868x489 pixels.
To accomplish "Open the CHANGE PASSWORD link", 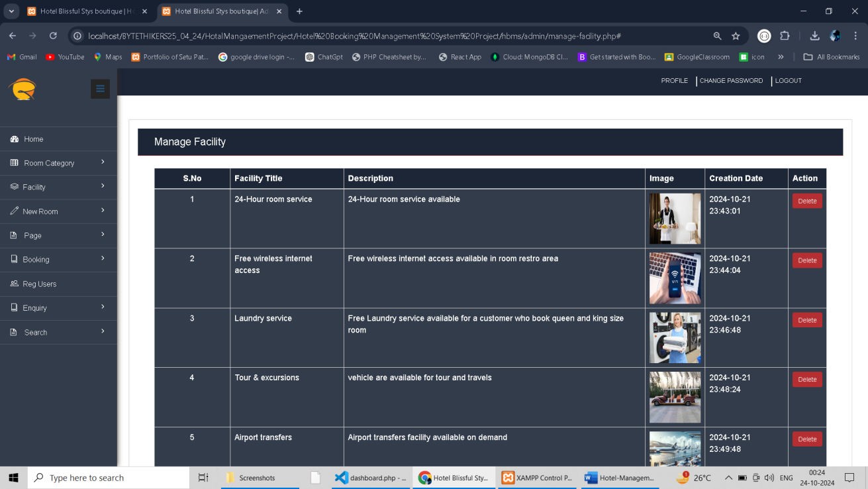I will click(731, 81).
